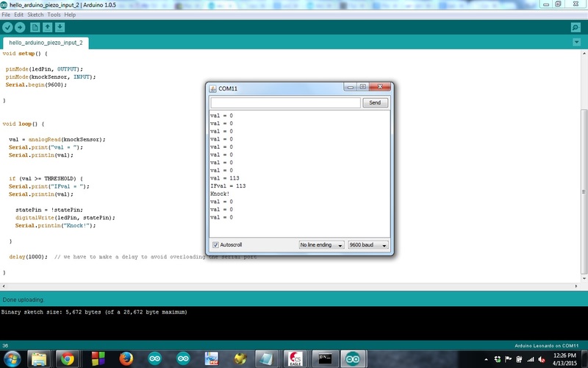Open the 9600 baud dropdown

pyautogui.click(x=368, y=245)
